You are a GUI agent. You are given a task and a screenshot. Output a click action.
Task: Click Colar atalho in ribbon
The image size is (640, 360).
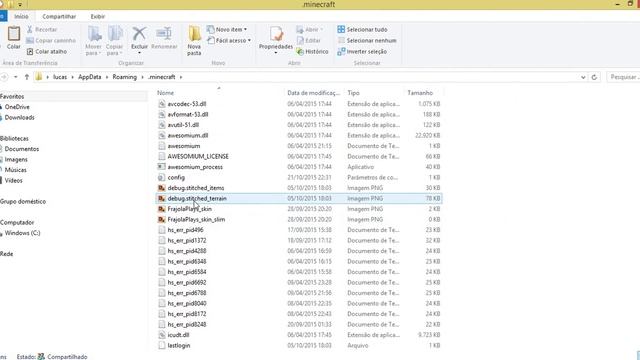(x=47, y=51)
